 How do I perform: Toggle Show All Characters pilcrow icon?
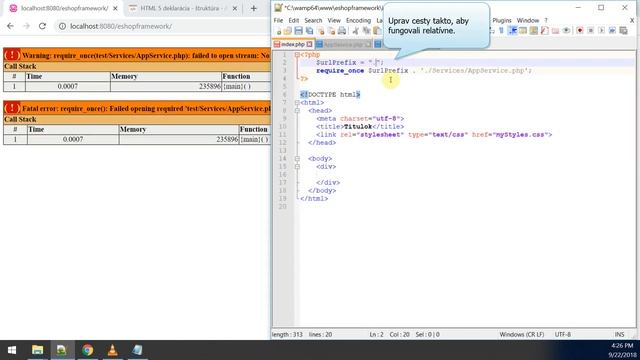(x=501, y=31)
